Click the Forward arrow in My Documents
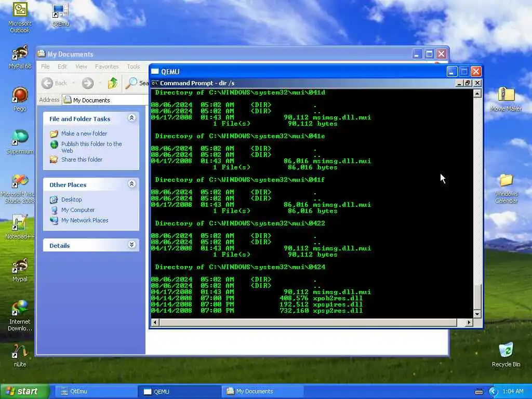This screenshot has height=399, width=532. (x=88, y=83)
